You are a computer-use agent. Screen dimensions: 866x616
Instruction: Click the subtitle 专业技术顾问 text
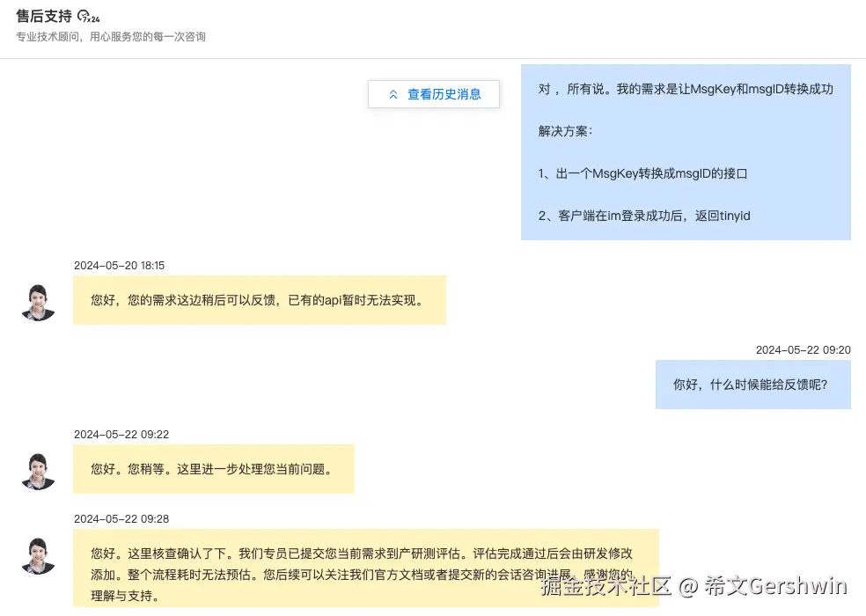coord(109,36)
